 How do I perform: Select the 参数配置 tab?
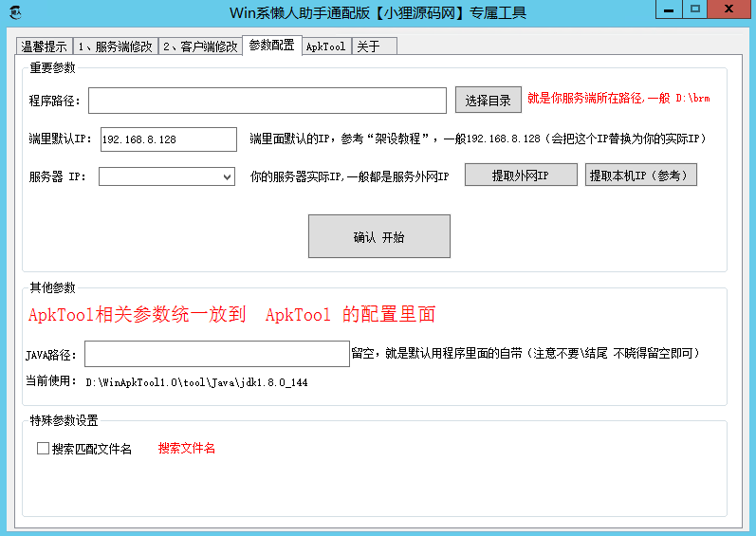tap(271, 46)
